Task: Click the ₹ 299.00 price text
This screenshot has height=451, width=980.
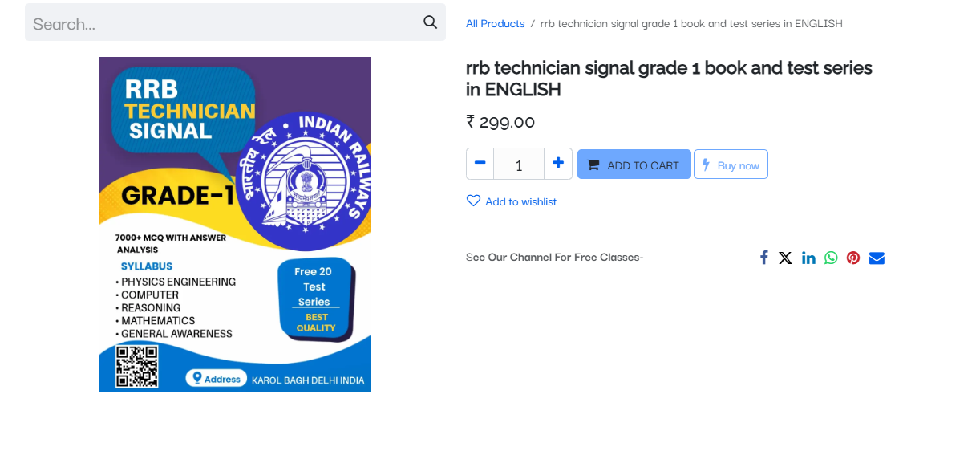Action: tap(500, 122)
